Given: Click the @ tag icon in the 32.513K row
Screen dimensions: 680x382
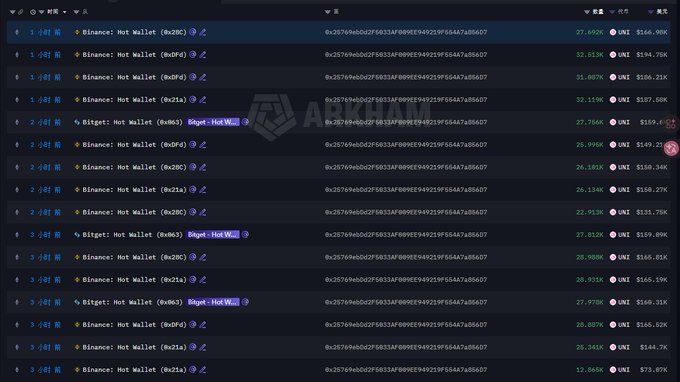Looking at the screenshot, I should click(193, 55).
